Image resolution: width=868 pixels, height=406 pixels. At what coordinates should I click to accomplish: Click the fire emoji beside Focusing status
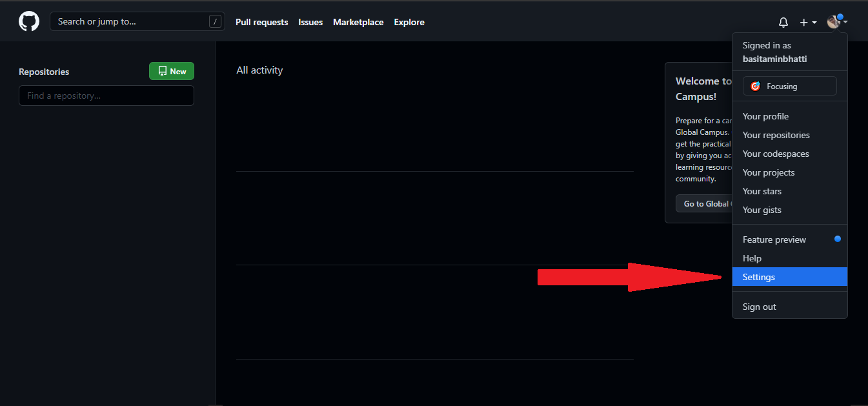pos(755,85)
